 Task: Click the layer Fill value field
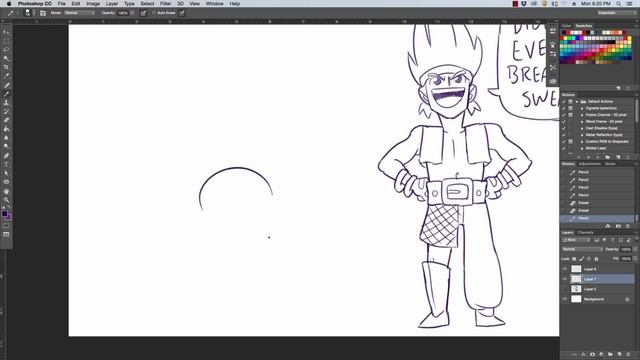(626, 258)
